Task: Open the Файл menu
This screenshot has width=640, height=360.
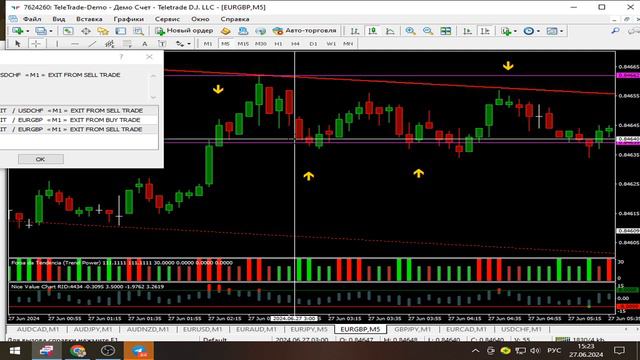Action: [x=32, y=19]
